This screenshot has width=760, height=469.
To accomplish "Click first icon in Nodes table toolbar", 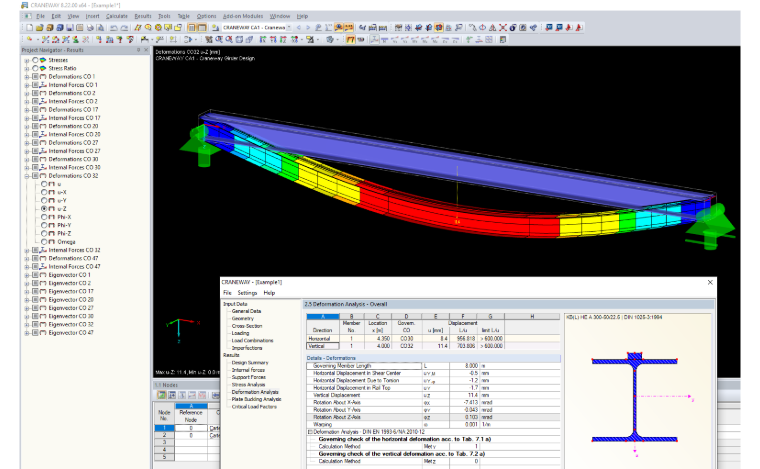I will click(x=161, y=395).
